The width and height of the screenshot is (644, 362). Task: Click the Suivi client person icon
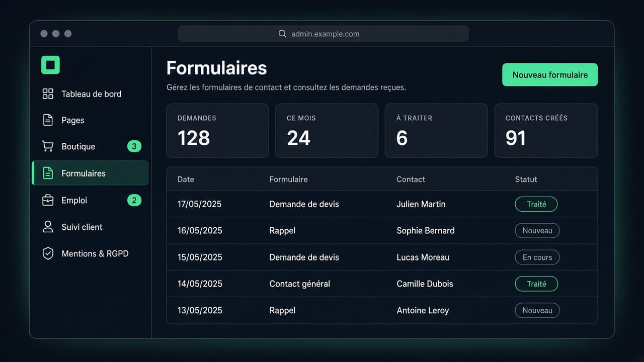click(x=48, y=227)
